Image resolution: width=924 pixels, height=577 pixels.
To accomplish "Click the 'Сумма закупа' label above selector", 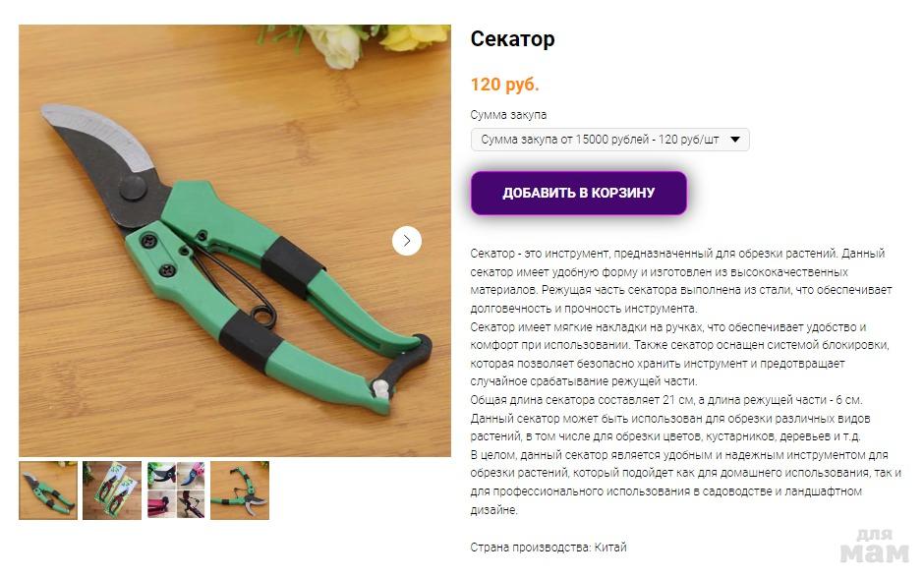I will pyautogui.click(x=508, y=115).
